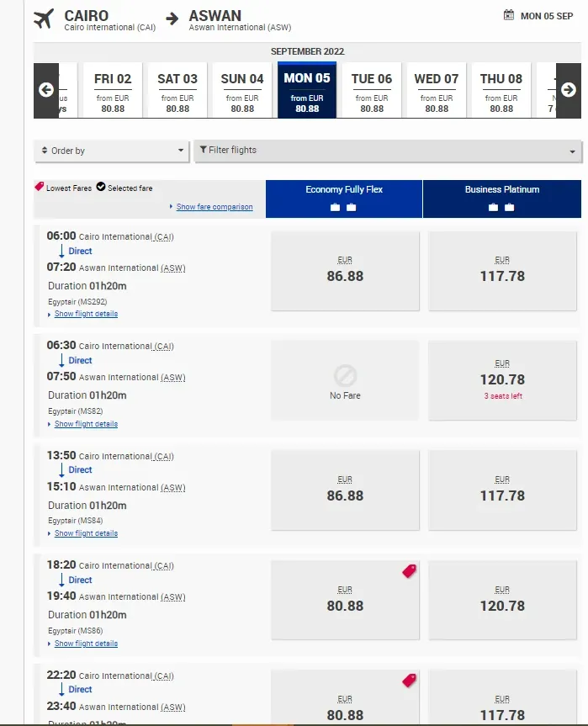Open Show flight details for MS86
Image resolution: width=588 pixels, height=726 pixels.
tap(86, 644)
